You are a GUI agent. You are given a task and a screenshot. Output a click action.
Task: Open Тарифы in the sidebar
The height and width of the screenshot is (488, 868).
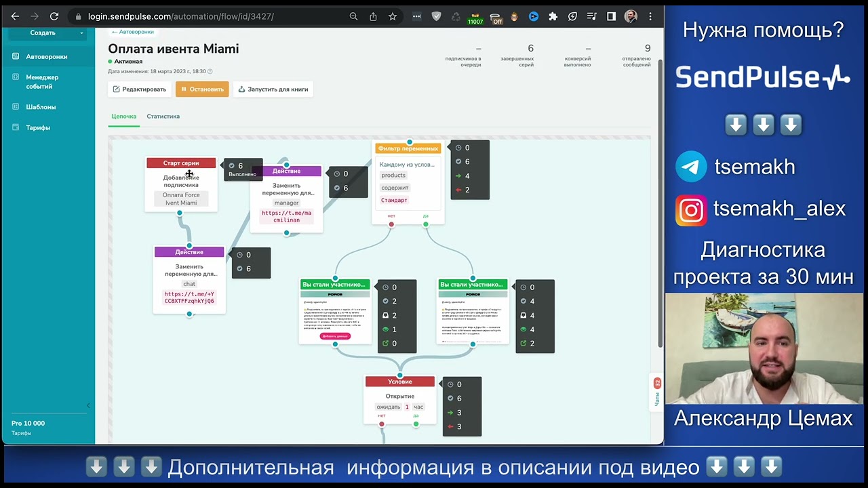pos(38,127)
